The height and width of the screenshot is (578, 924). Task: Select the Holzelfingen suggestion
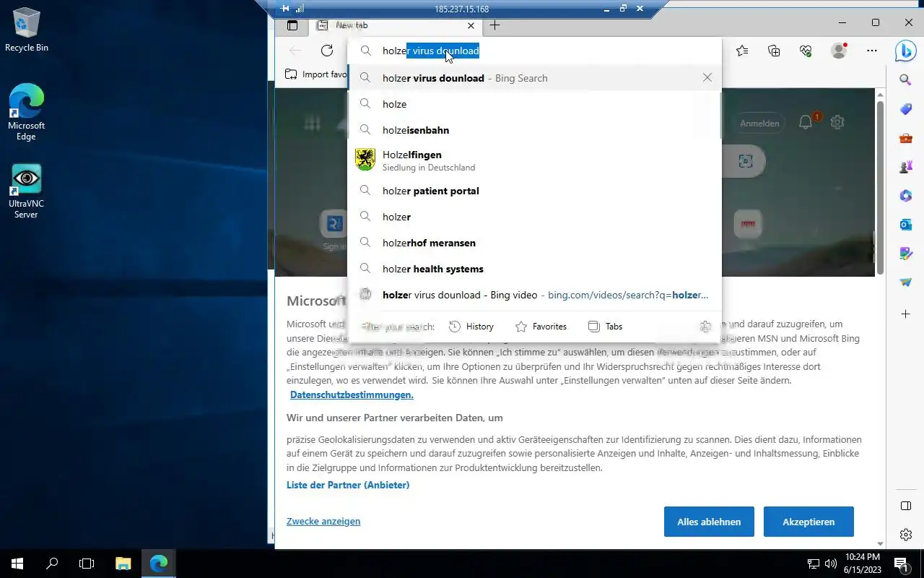(x=534, y=160)
